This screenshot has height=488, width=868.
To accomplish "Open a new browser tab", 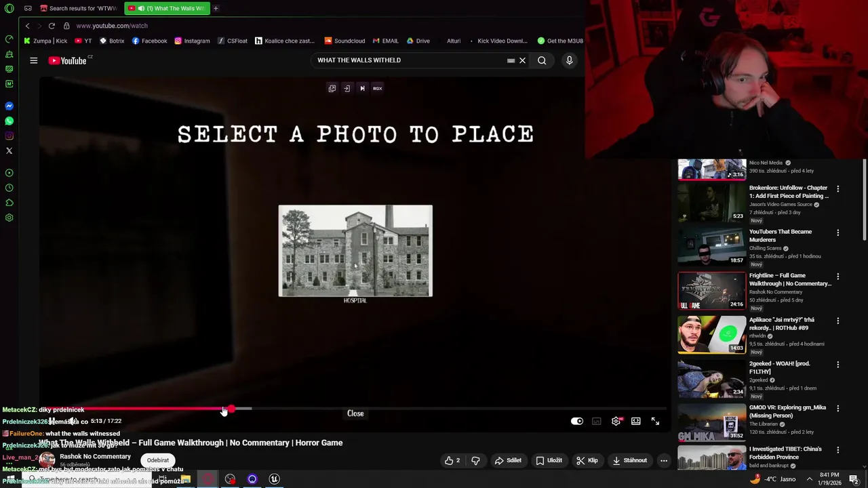I will coord(216,8).
